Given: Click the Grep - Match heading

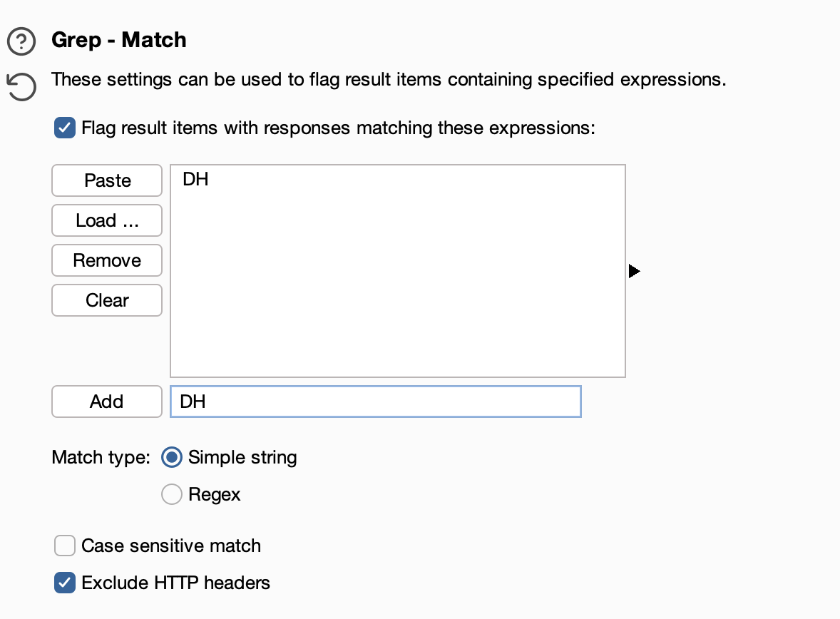Looking at the screenshot, I should pos(119,40).
